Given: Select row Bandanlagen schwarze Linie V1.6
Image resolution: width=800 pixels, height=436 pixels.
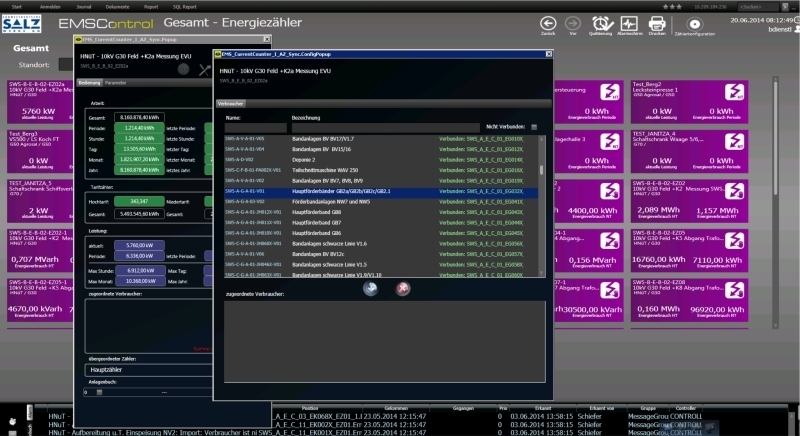Looking at the screenshot, I should pos(381,244).
